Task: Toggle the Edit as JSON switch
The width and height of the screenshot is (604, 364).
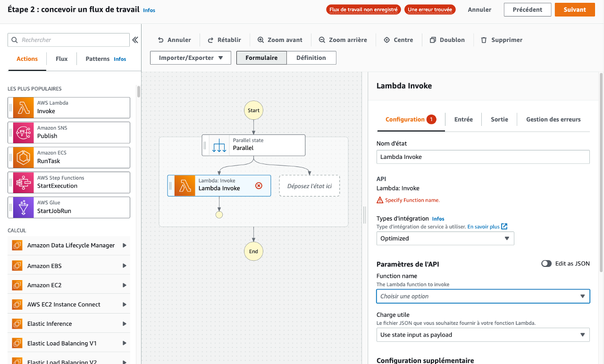Action: [546, 264]
